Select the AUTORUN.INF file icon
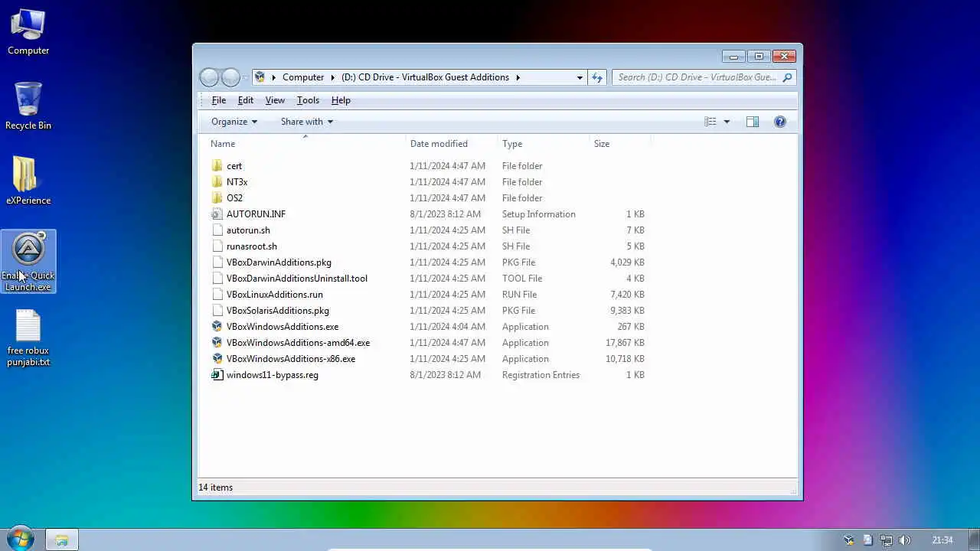Viewport: 980px width, 551px height. (x=217, y=214)
